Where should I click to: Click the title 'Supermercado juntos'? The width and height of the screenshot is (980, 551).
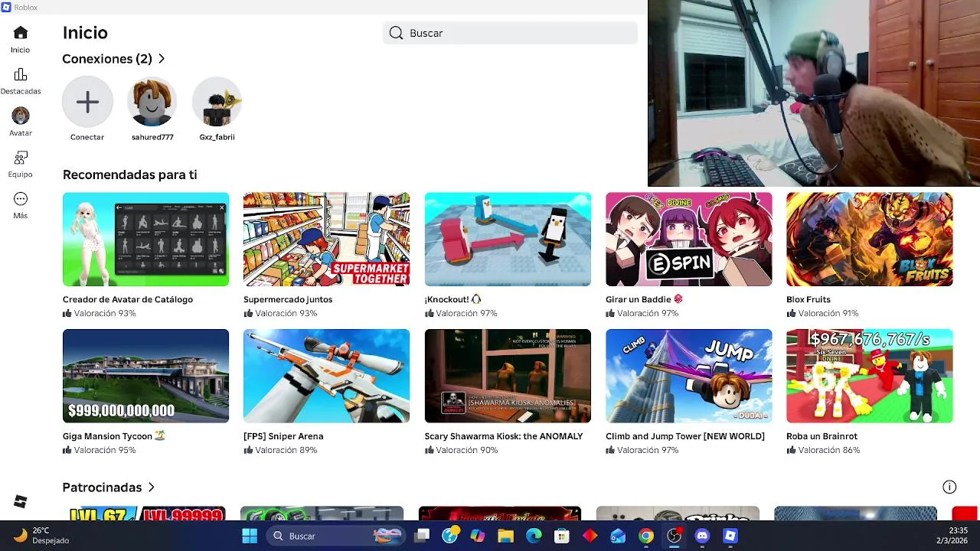pyautogui.click(x=288, y=299)
